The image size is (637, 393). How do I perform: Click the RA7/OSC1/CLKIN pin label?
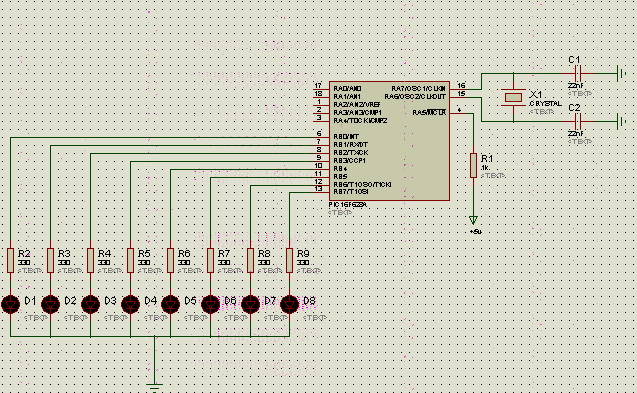coord(418,89)
